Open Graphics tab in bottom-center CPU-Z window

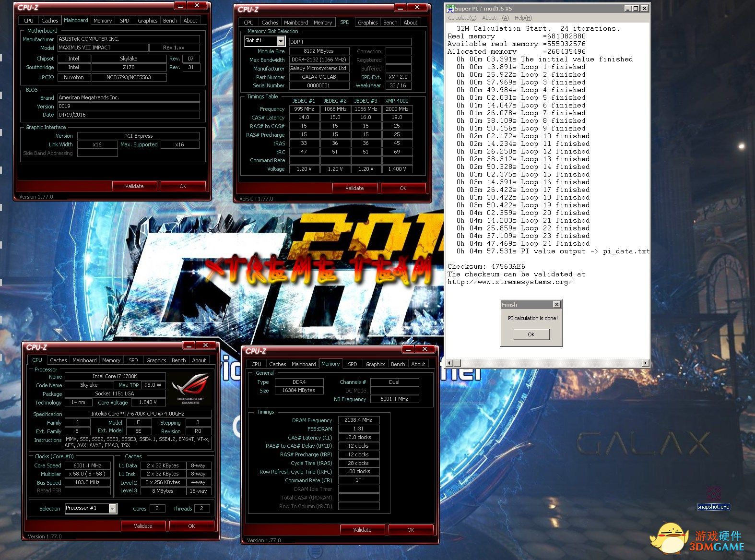376,364
